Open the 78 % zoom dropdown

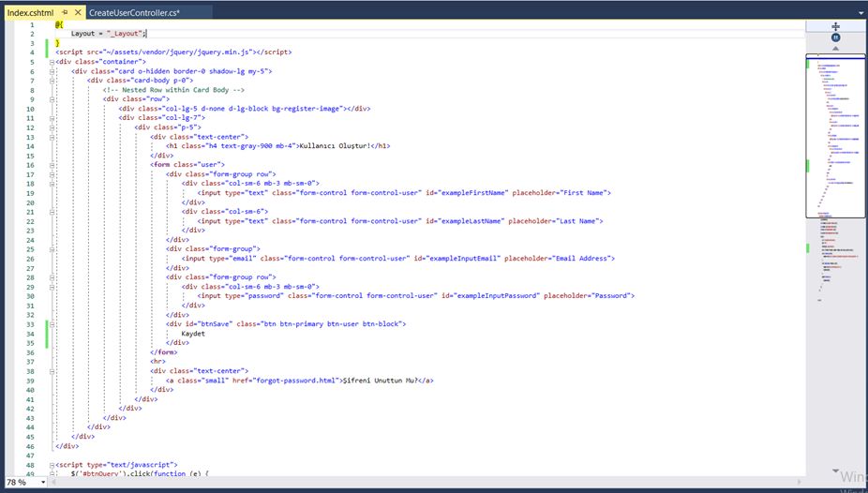(x=43, y=483)
